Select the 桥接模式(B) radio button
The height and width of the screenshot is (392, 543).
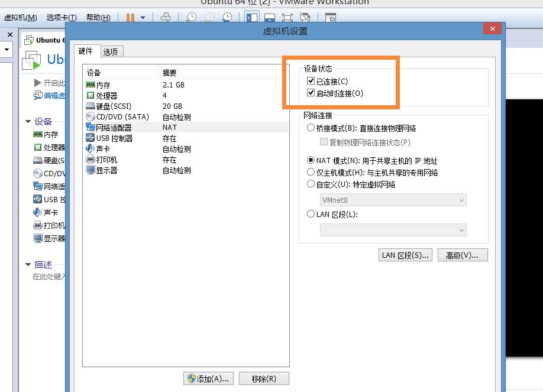pyautogui.click(x=311, y=128)
